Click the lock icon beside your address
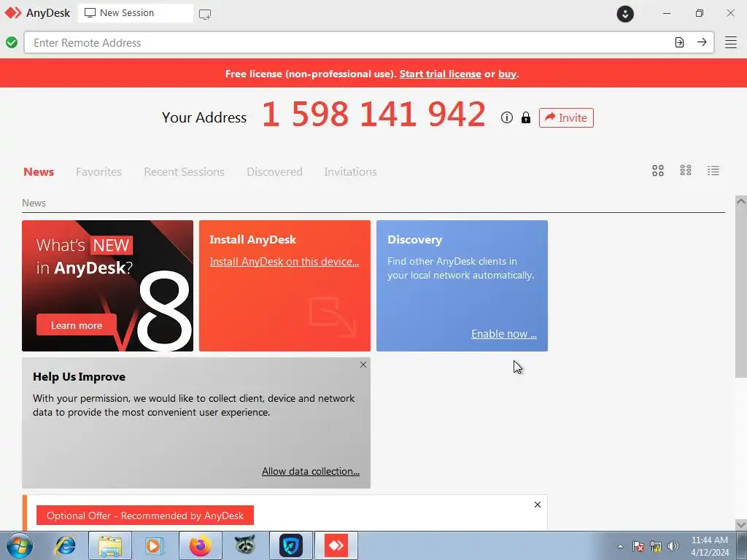Viewport: 747px width, 560px height. click(525, 117)
